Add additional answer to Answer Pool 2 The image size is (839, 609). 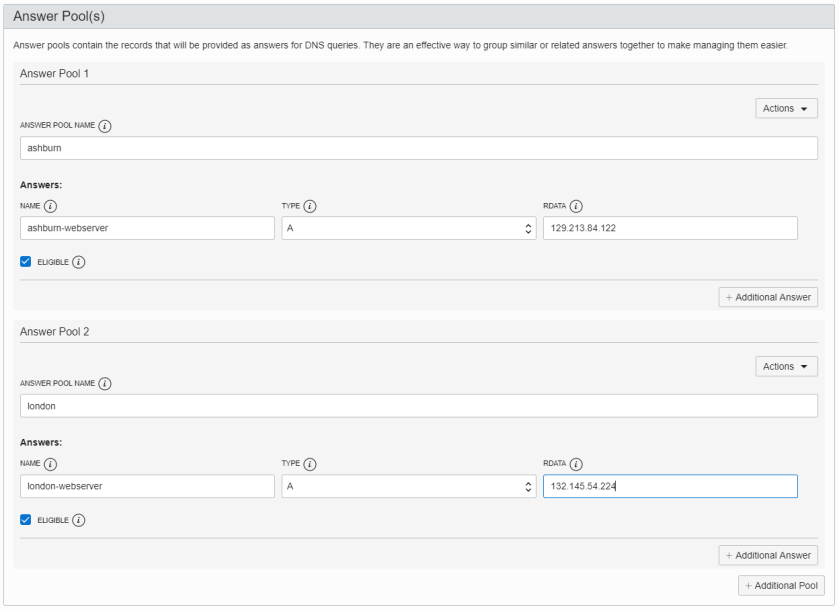[768, 555]
